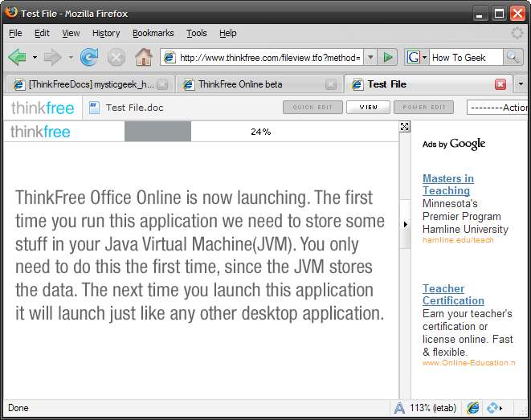Viewport: 531px width, 420px height.
Task: Click the 24% loading progress bar
Action: tap(261, 132)
